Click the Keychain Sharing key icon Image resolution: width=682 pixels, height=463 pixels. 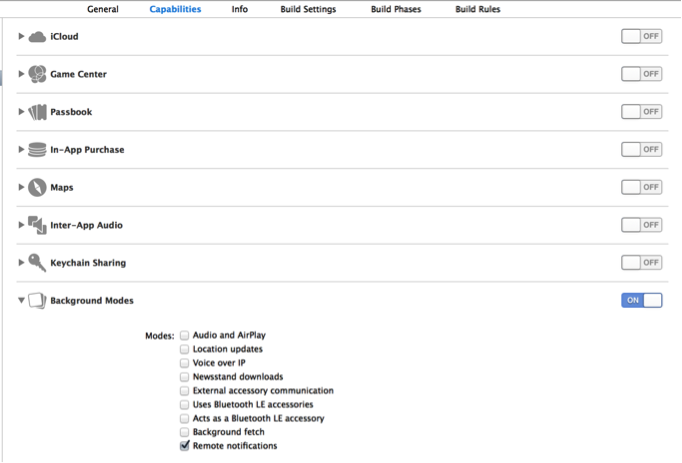tap(37, 263)
